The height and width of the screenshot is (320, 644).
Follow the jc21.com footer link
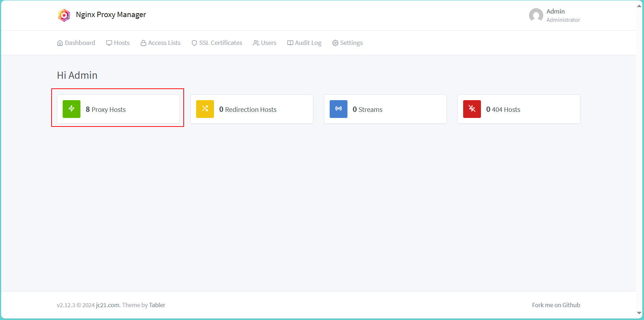(108, 305)
